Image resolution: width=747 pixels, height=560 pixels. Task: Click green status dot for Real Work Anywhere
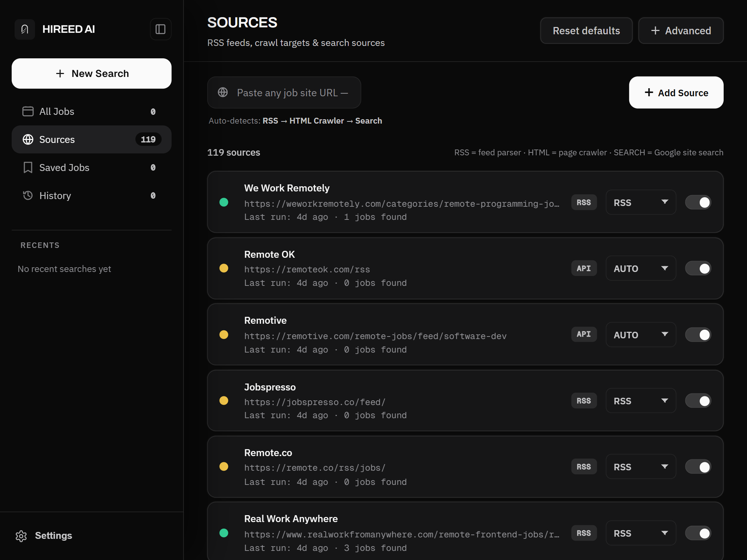tap(224, 533)
